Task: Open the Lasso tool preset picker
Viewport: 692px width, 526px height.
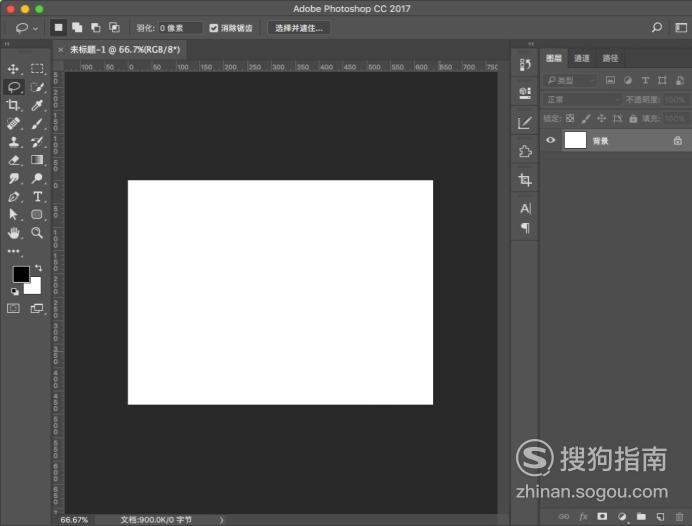Action: coord(26,28)
